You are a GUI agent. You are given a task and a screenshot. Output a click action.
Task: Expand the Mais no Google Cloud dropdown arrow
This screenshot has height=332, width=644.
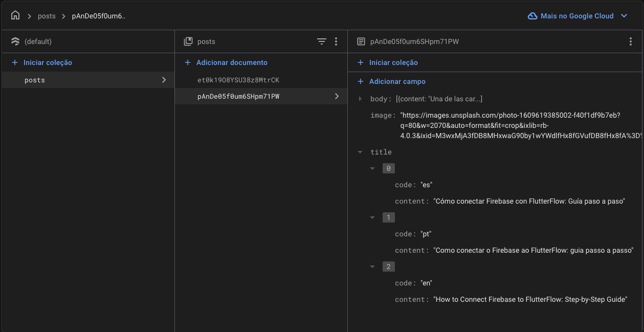tap(624, 16)
